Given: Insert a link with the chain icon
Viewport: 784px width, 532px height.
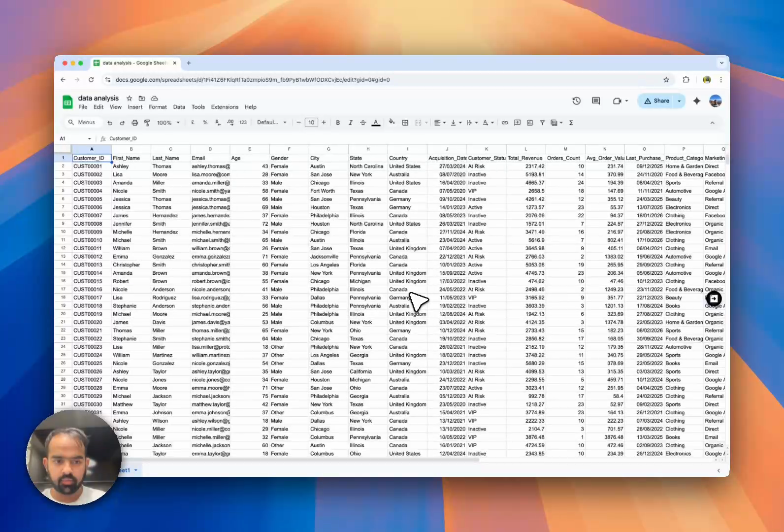Looking at the screenshot, I should pyautogui.click(x=505, y=123).
